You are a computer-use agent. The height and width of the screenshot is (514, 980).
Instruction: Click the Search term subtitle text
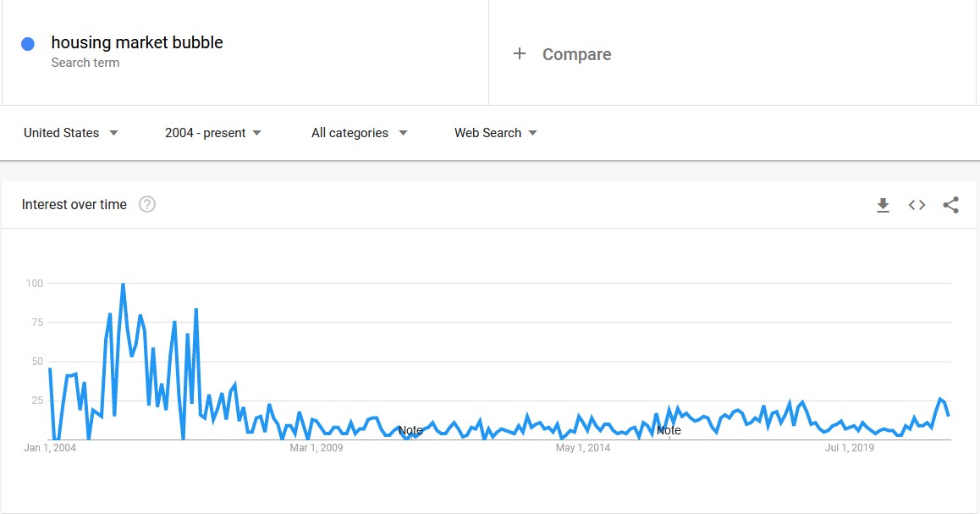[x=85, y=63]
